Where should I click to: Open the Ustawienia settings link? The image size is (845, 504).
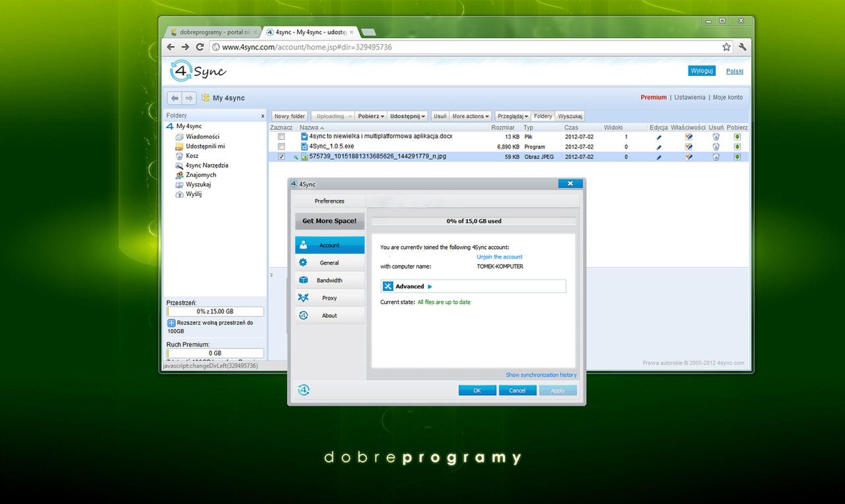690,98
